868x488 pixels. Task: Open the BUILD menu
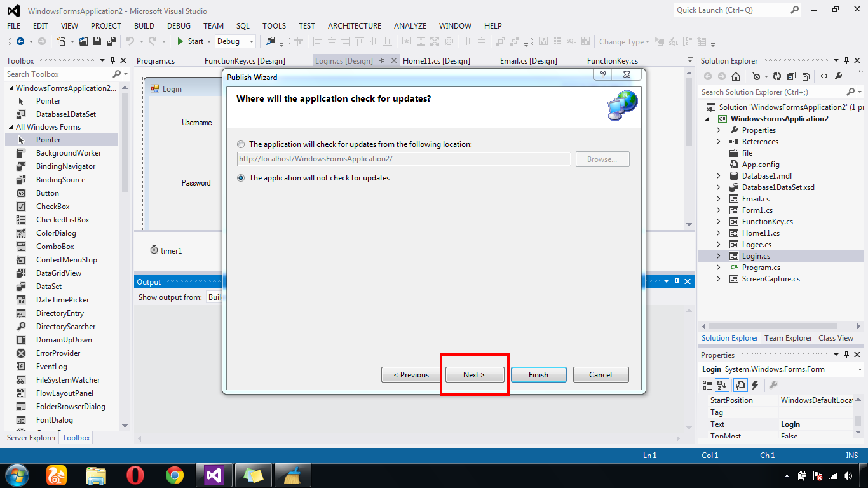[144, 26]
